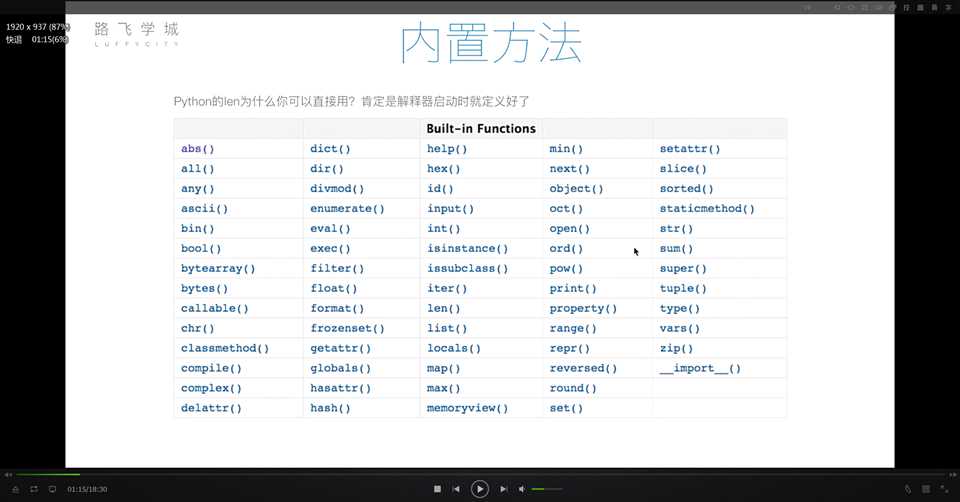Screen dimensions: 960x502
Task: Click the __import__() function entry
Action: [700, 369]
